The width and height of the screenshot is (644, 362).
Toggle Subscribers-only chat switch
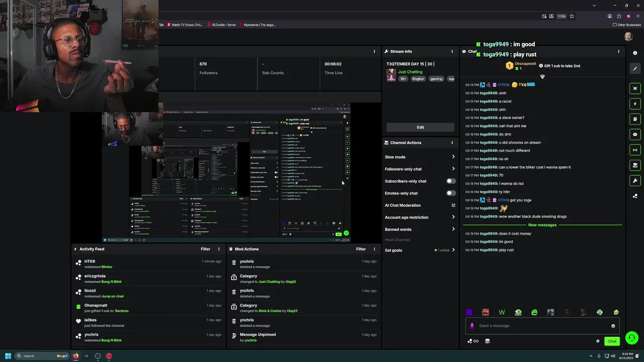click(451, 181)
